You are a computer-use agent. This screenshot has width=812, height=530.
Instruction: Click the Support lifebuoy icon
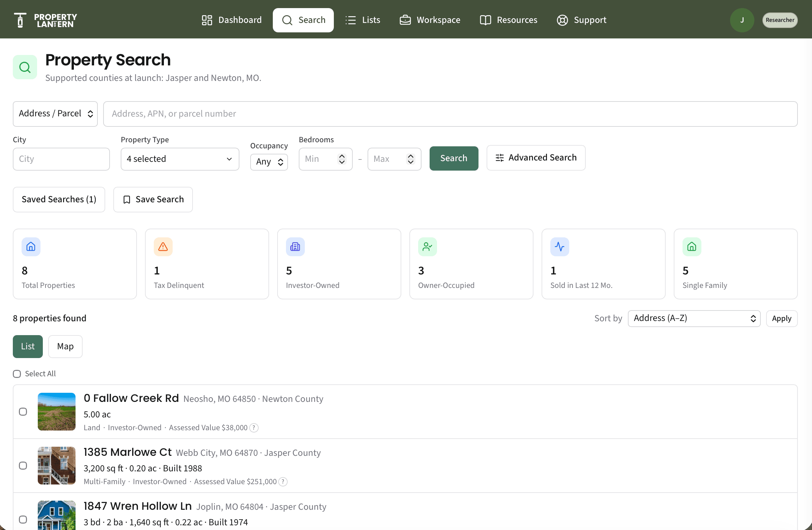pos(562,20)
